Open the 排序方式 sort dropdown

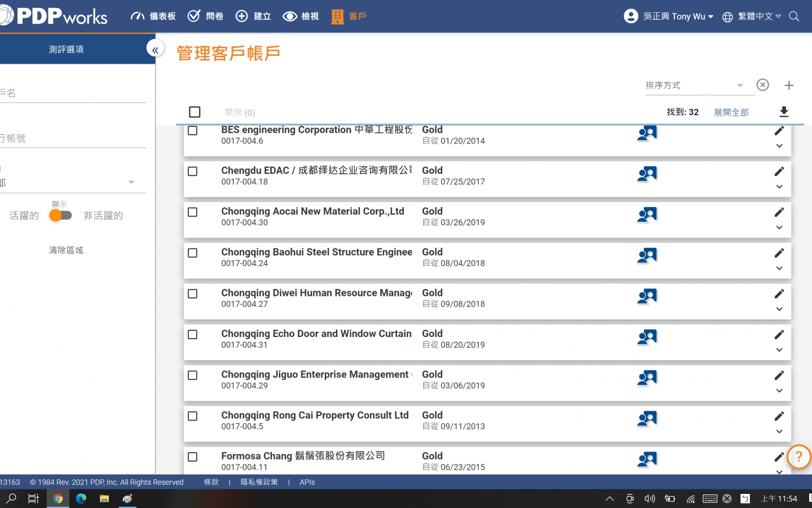point(700,85)
